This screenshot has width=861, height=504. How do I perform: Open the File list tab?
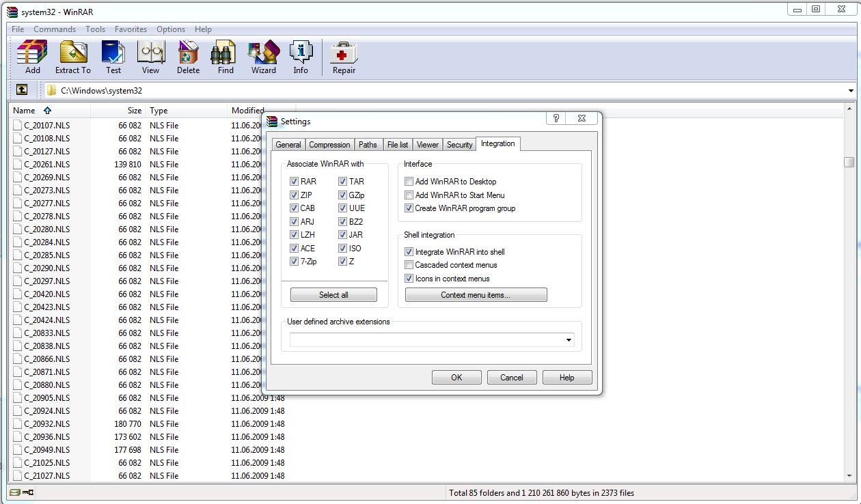coord(398,145)
